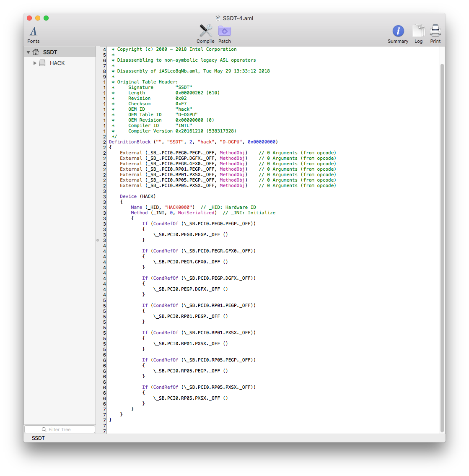Click the SSDT home icon in sidebar

36,52
